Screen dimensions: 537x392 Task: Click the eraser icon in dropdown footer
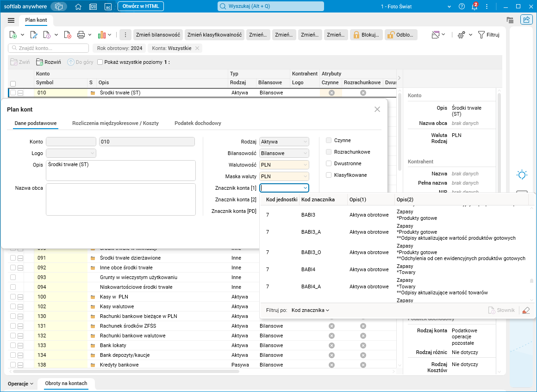point(525,310)
